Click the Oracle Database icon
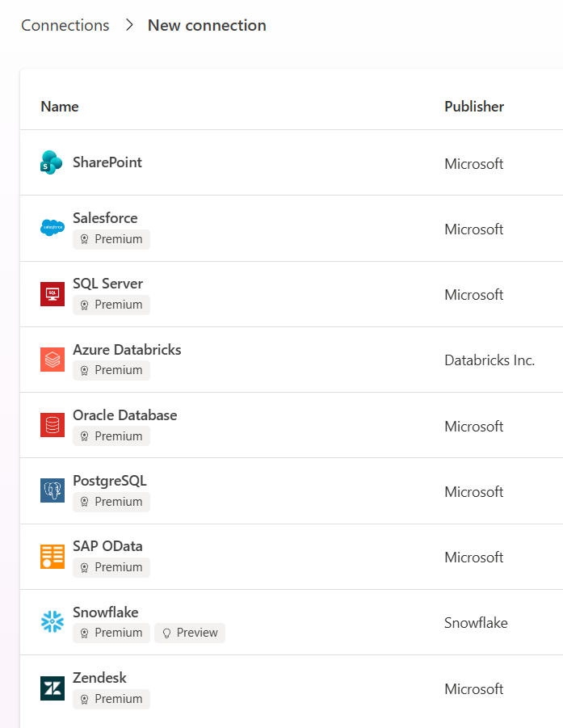 point(52,425)
